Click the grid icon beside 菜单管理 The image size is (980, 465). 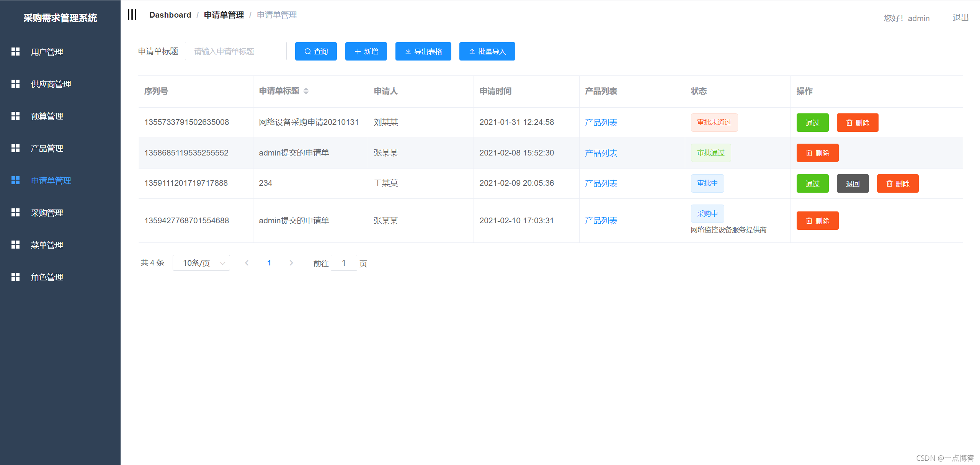pos(16,245)
